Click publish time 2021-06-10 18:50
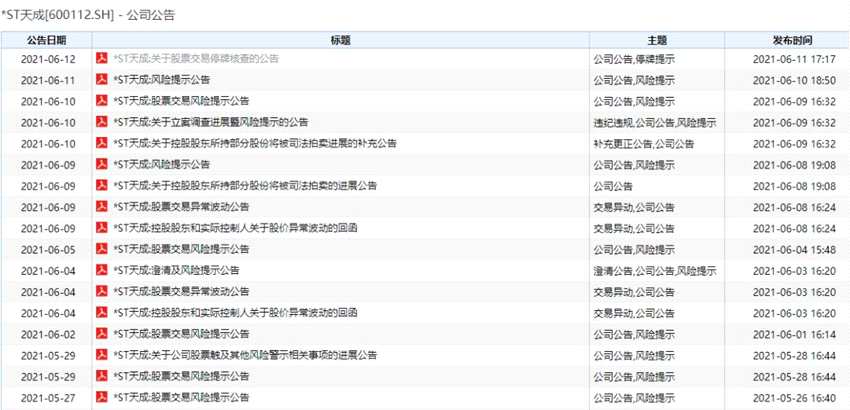Viewport: 850px width, 410px height. coord(794,80)
